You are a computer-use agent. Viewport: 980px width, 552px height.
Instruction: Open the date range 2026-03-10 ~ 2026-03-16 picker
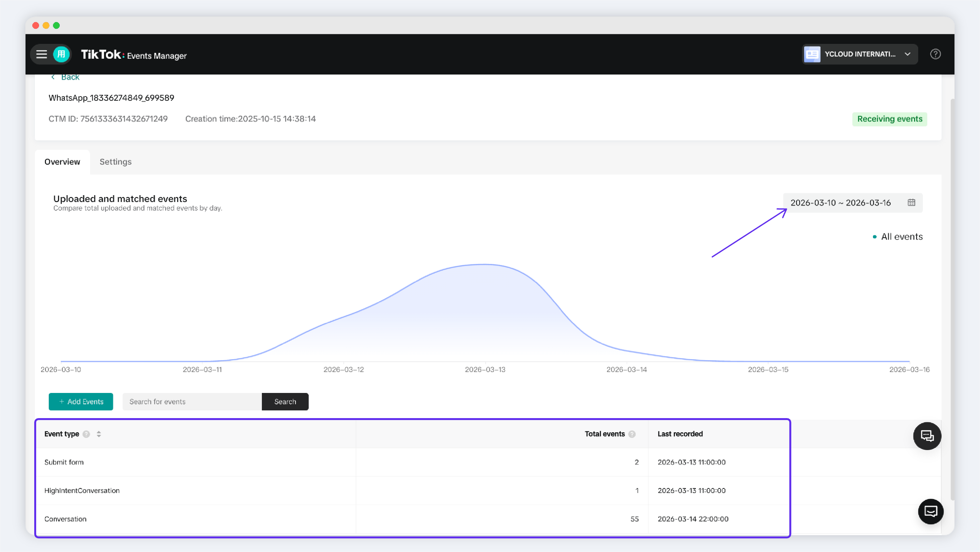tap(852, 203)
